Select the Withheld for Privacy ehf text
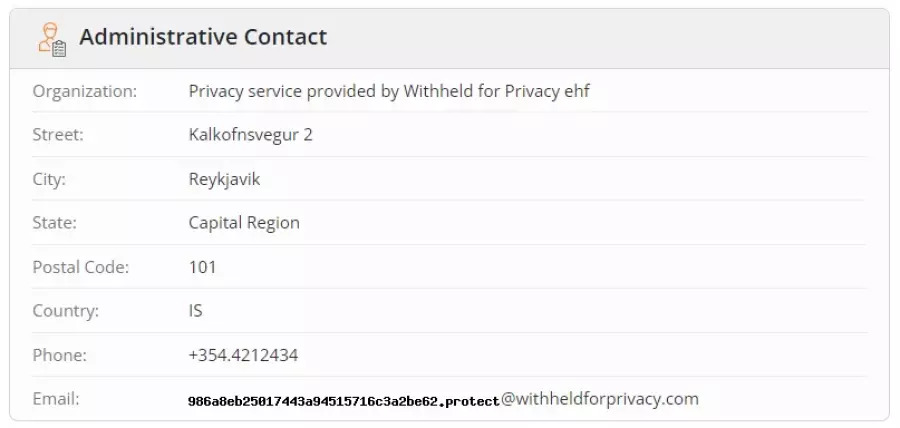Viewport: 900px width, 428px height. [x=496, y=91]
